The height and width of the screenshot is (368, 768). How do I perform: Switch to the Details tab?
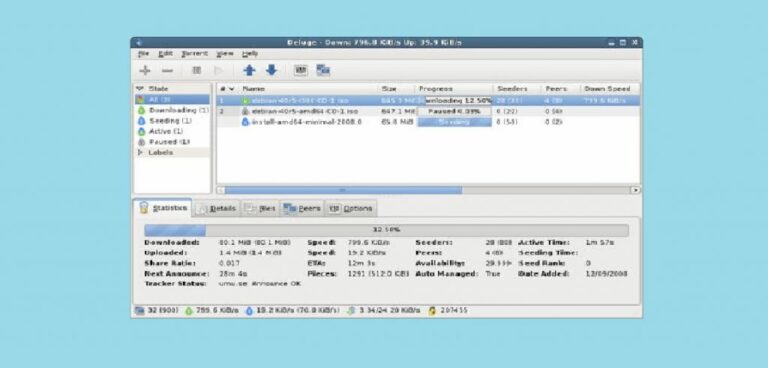pyautogui.click(x=216, y=208)
